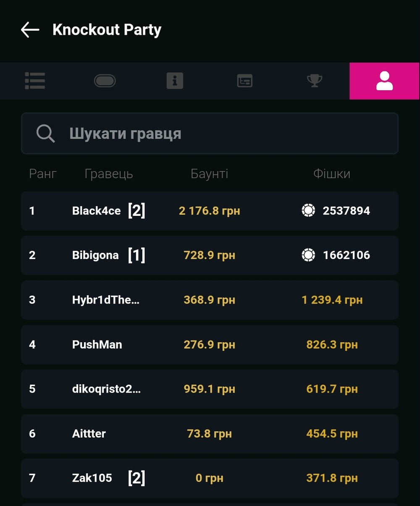Go back using the arrow icon
The width and height of the screenshot is (420, 506).
click(x=30, y=30)
